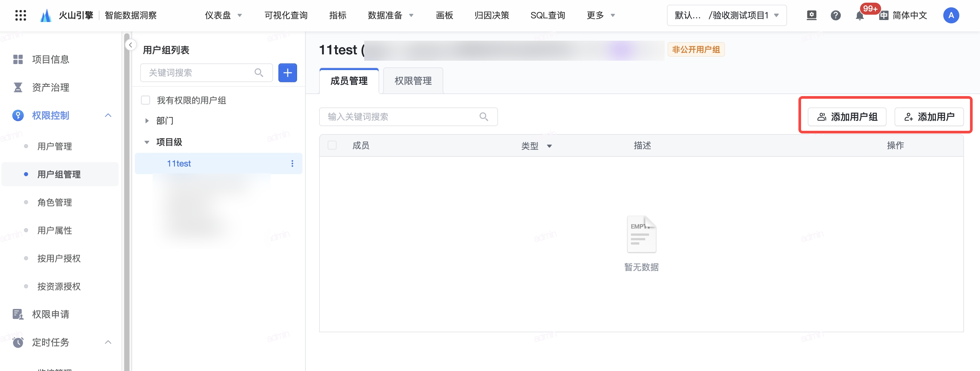The width and height of the screenshot is (980, 371).
Task: Switch to the 权限管理 tab
Action: tap(413, 81)
